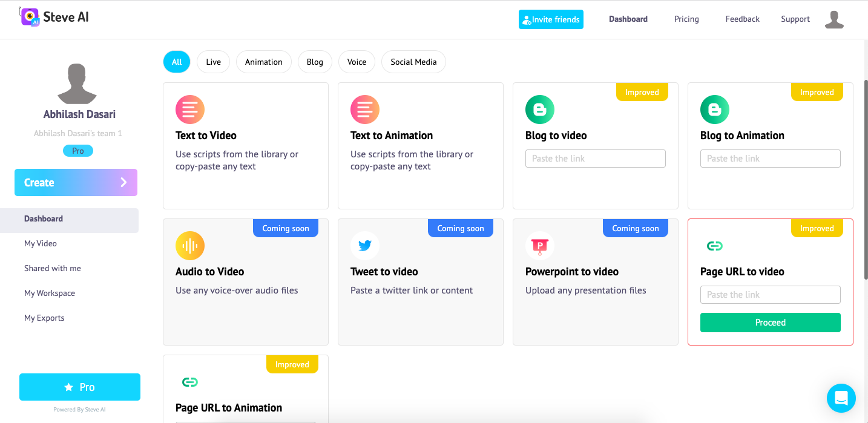
Task: Open My Exports from the sidebar
Action: pos(44,318)
